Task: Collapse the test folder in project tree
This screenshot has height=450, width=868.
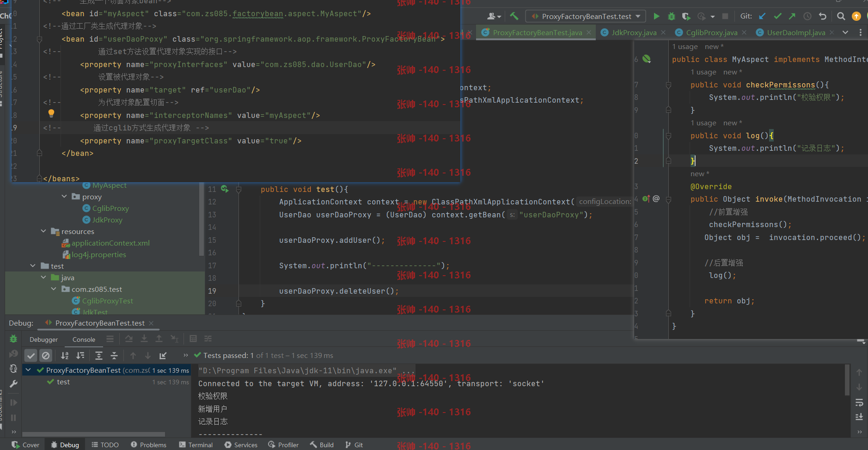Action: tap(33, 266)
